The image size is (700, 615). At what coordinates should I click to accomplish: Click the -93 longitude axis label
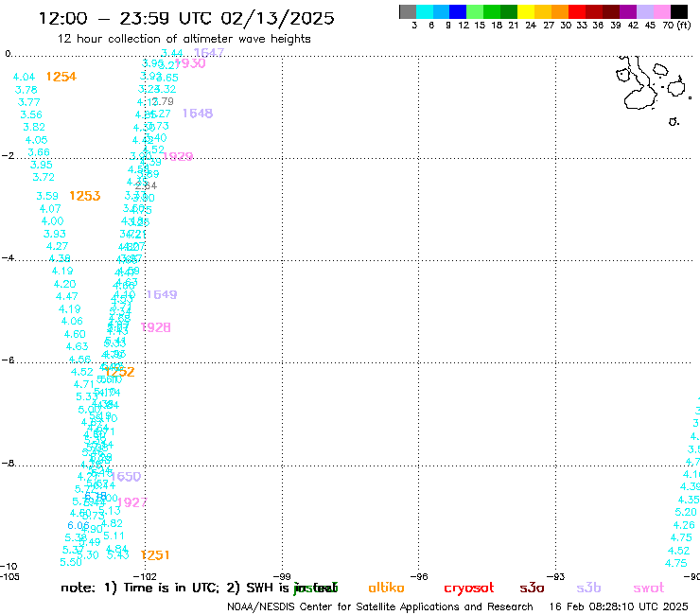point(556,576)
